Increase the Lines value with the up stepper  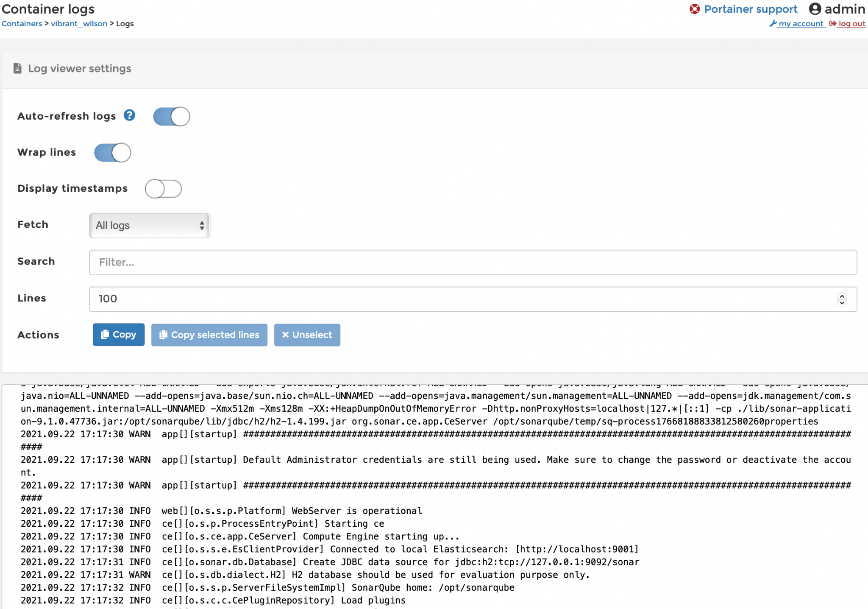tap(842, 296)
